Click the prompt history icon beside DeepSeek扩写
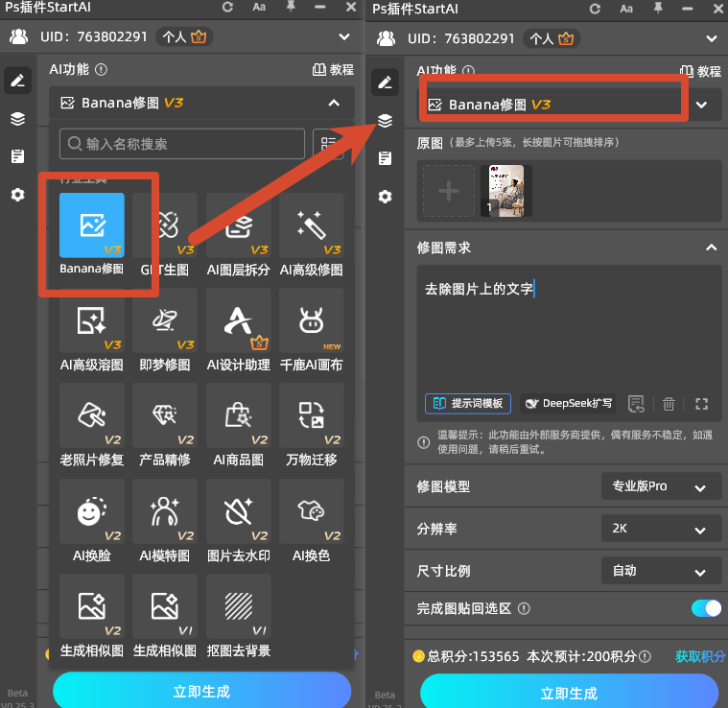The width and height of the screenshot is (728, 708). 636,404
